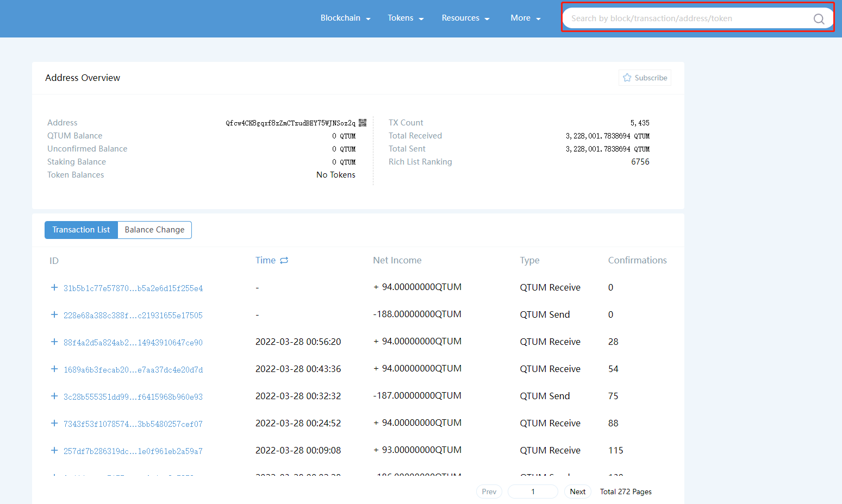
Task: Expand transaction 228e68a388c388f with plus icon
Action: (x=54, y=314)
